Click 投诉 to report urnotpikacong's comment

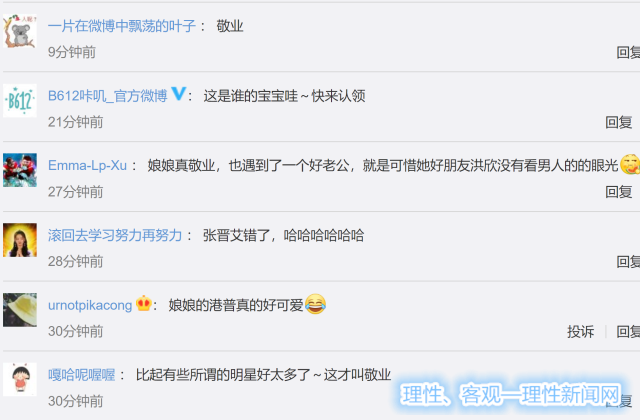click(x=580, y=331)
